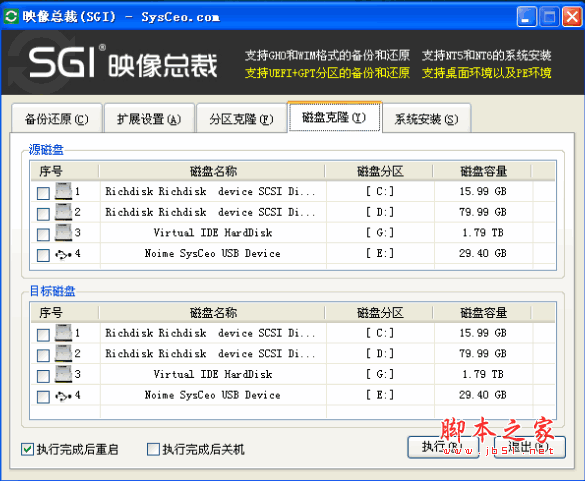
Task: Click target 磁盘分区 column header
Action: coord(379,313)
